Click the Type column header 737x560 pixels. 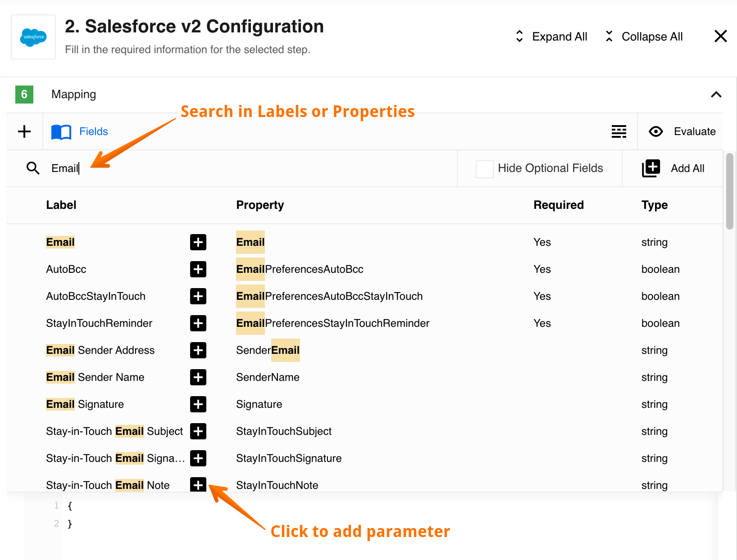click(655, 205)
